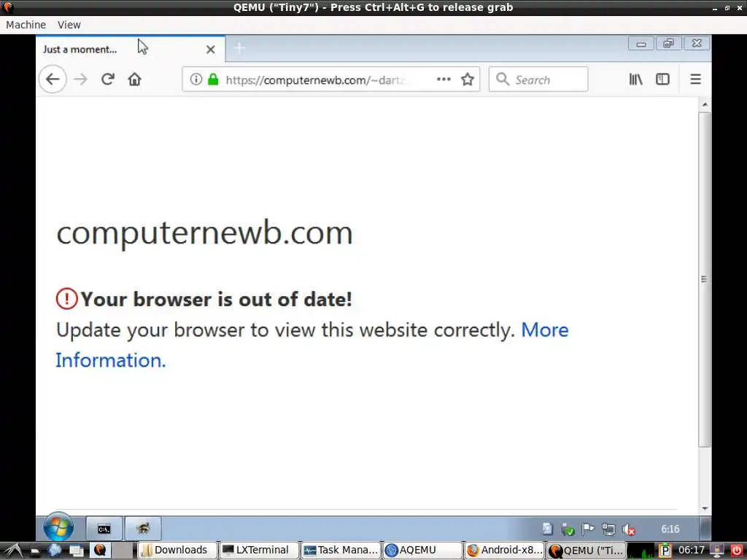Go back one page in Firefox
747x560 pixels.
pos(53,79)
